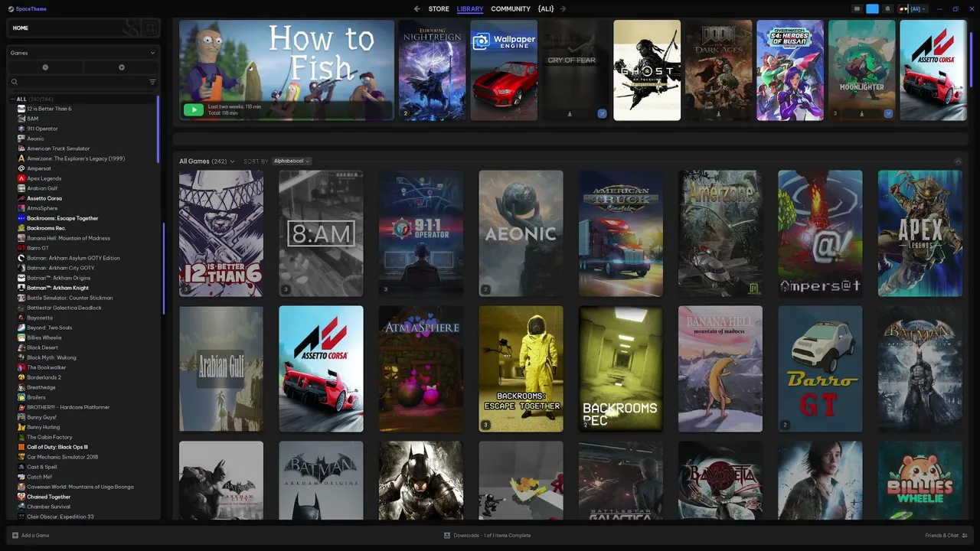Screen dimensions: 980x551
Task: Select the AEONIC game cover in grid
Action: pyautogui.click(x=521, y=233)
